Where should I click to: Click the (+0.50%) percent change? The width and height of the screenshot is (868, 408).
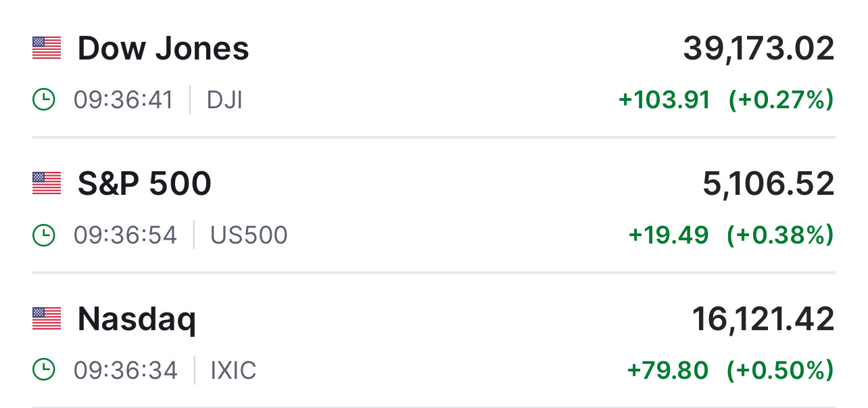point(780,371)
